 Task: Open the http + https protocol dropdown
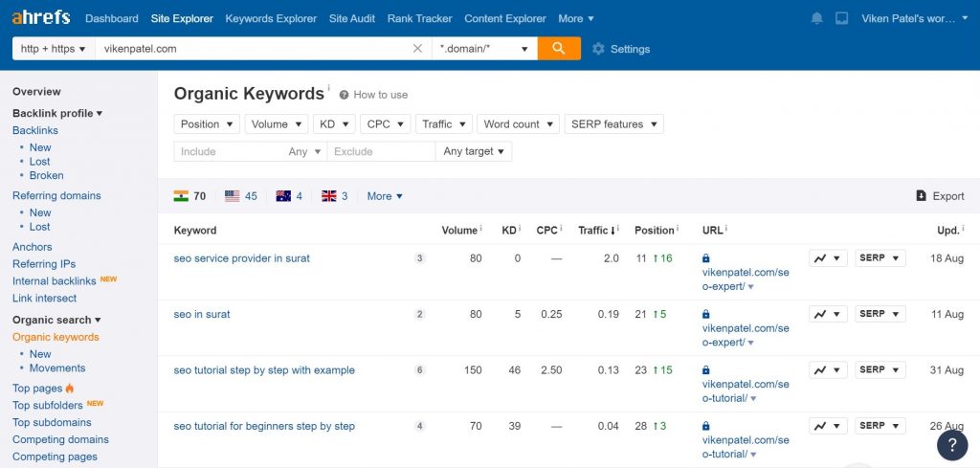53,49
